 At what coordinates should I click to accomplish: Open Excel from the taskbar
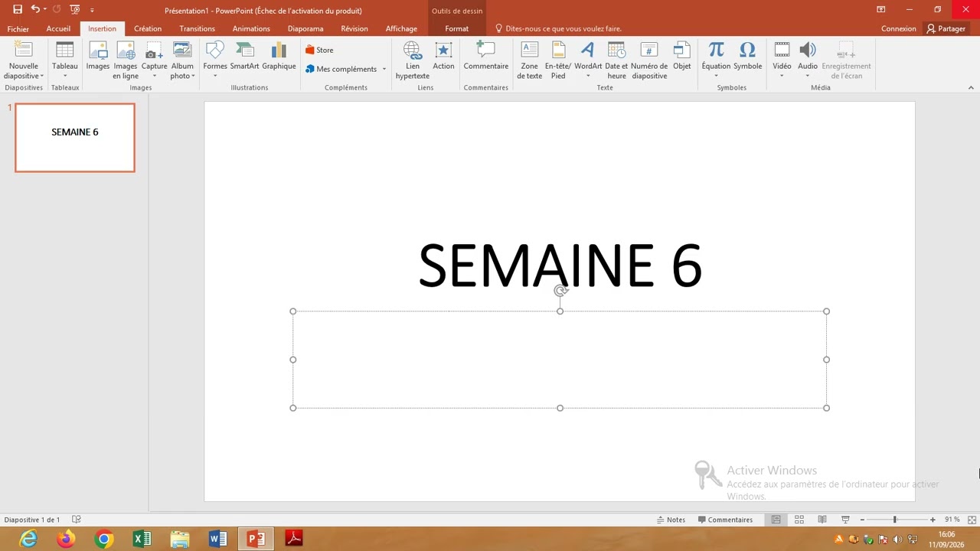pyautogui.click(x=142, y=539)
